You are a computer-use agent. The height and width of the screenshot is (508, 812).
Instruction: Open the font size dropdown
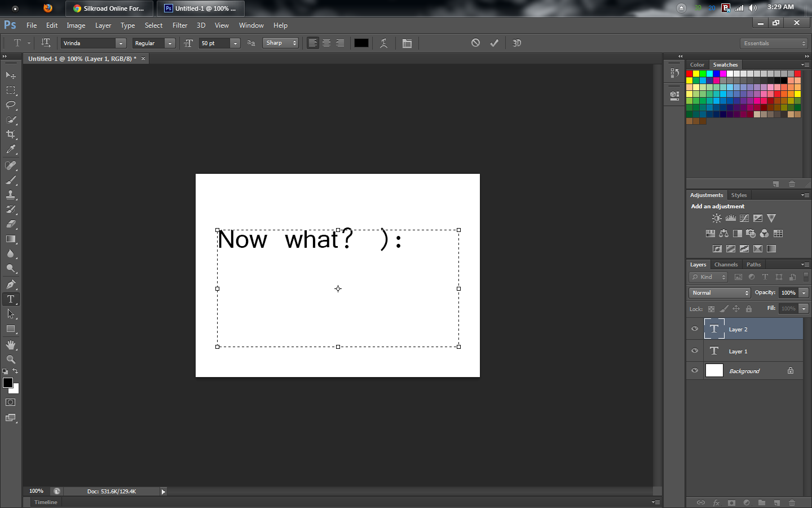[235, 43]
